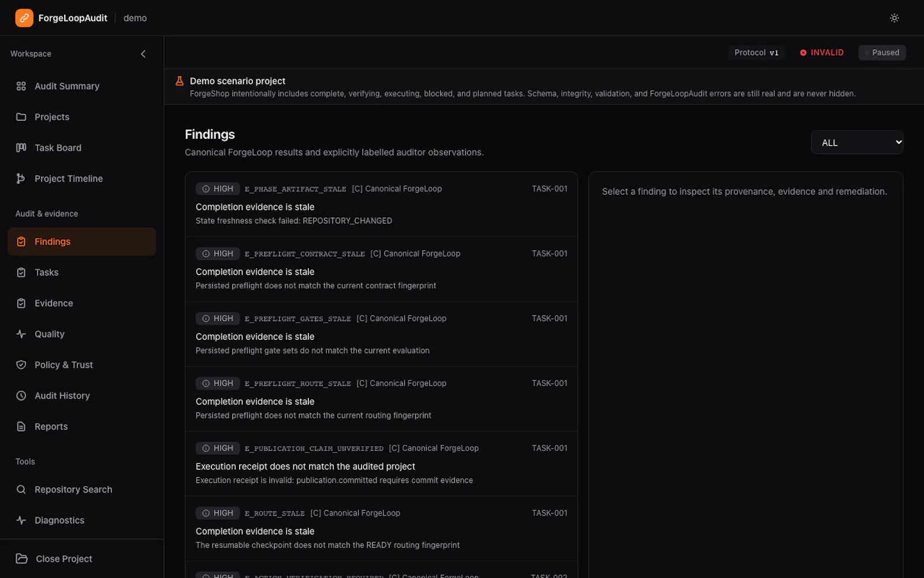Screen dimensions: 924x578
Task: Collapse the Workspace sidebar chevron
Action: (x=143, y=54)
